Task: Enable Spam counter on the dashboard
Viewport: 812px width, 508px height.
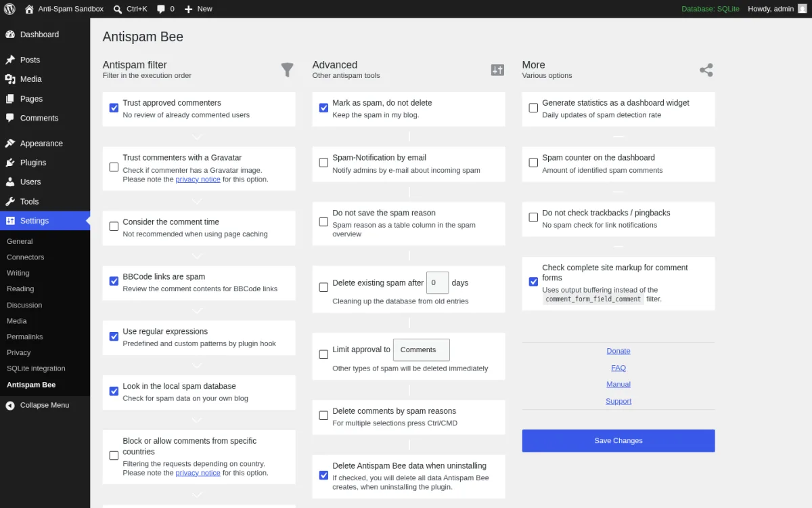Action: click(x=533, y=163)
